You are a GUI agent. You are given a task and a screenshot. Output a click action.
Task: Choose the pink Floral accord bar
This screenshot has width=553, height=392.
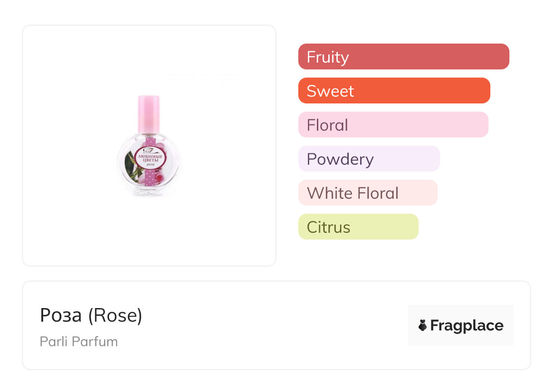coord(393,125)
